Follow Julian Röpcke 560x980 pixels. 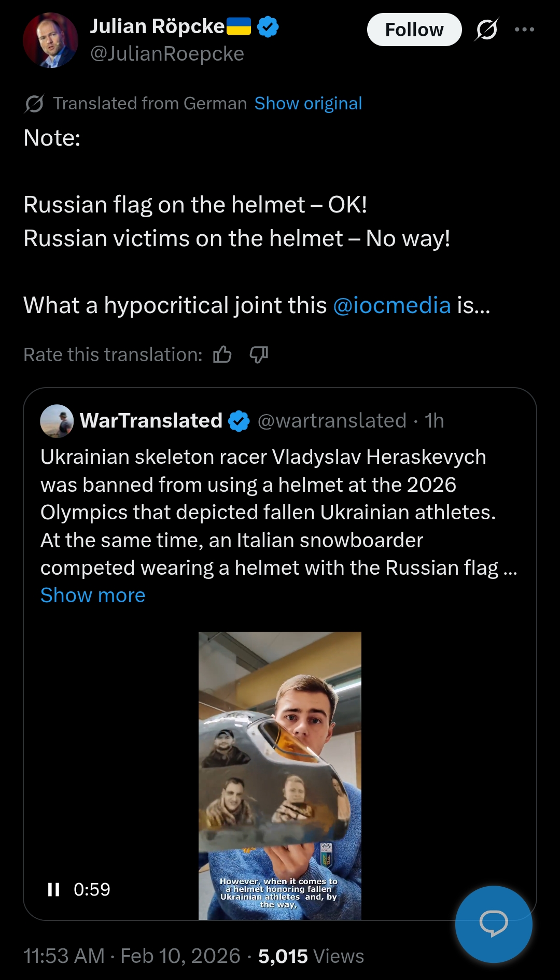coord(414,30)
